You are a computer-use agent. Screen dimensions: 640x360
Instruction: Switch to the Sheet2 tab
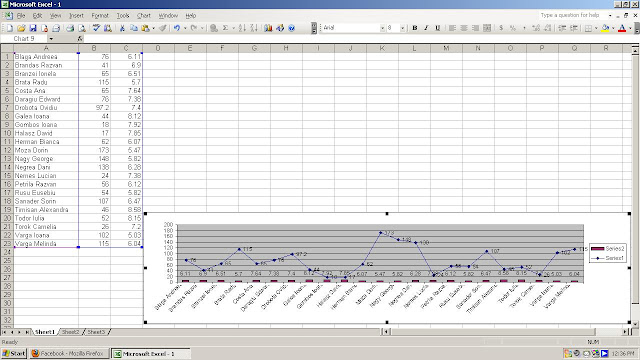click(x=71, y=332)
